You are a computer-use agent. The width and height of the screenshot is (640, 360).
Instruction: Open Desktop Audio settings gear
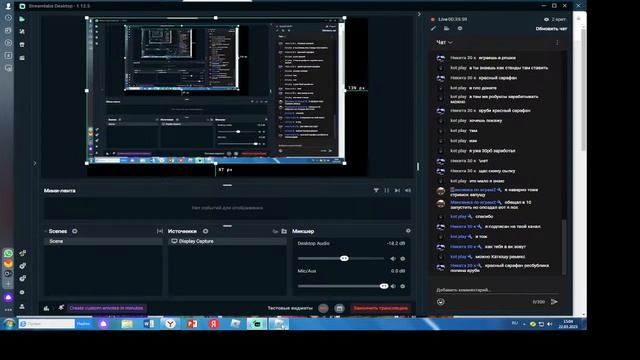click(403, 258)
